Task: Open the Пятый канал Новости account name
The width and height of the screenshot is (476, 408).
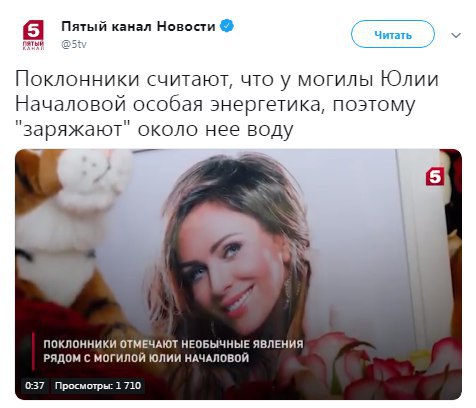Action: pyautogui.click(x=138, y=26)
